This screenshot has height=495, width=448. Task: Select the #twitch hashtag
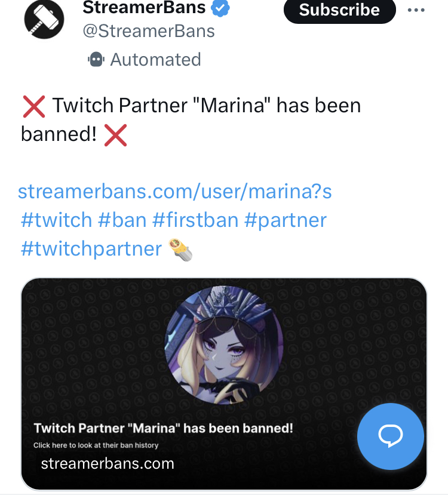coord(56,220)
